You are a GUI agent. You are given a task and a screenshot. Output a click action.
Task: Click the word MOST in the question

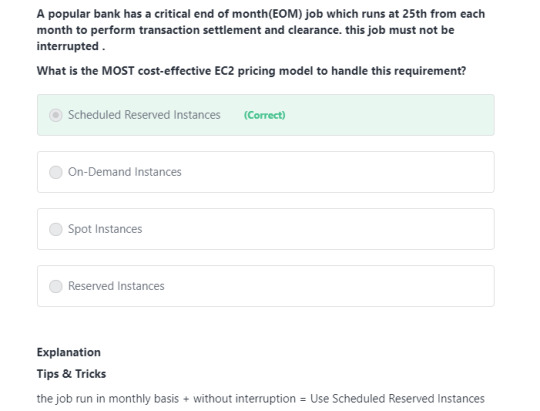118,71
